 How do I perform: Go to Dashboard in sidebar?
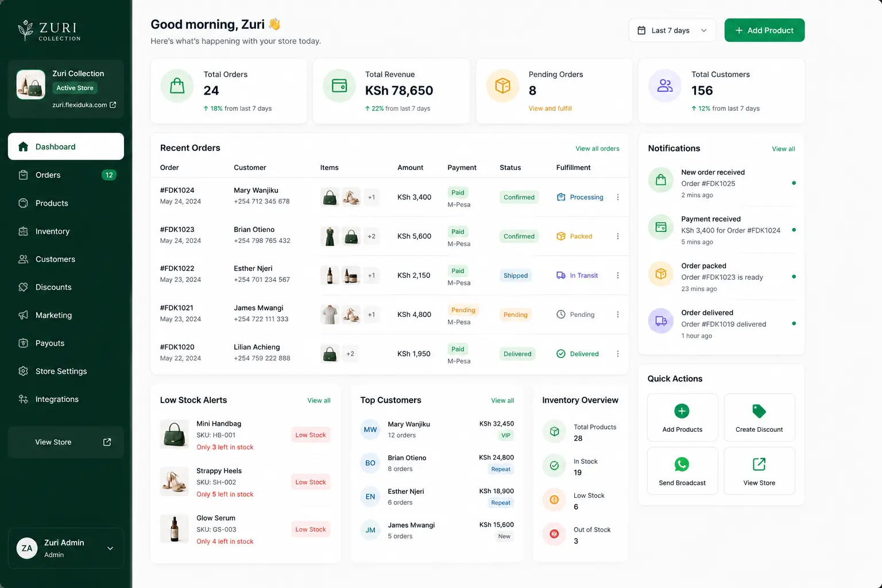(66, 146)
